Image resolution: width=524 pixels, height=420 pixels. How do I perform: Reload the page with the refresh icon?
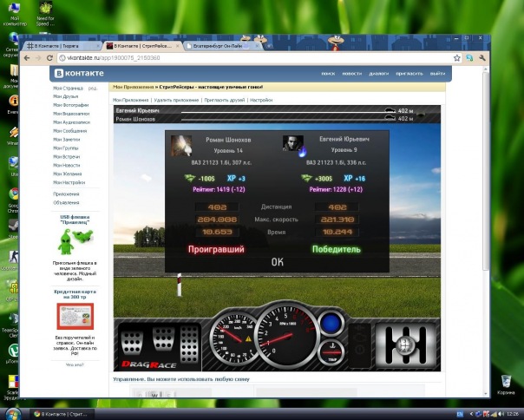[49, 58]
